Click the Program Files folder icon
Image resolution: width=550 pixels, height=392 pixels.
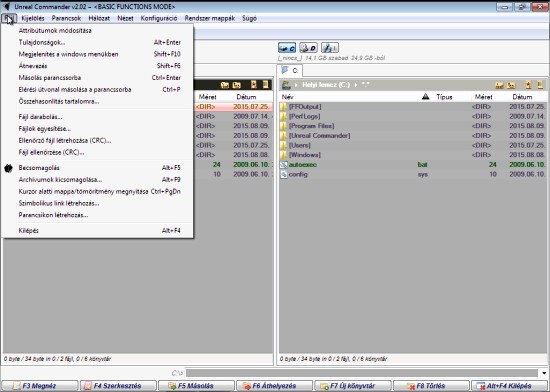(x=284, y=126)
